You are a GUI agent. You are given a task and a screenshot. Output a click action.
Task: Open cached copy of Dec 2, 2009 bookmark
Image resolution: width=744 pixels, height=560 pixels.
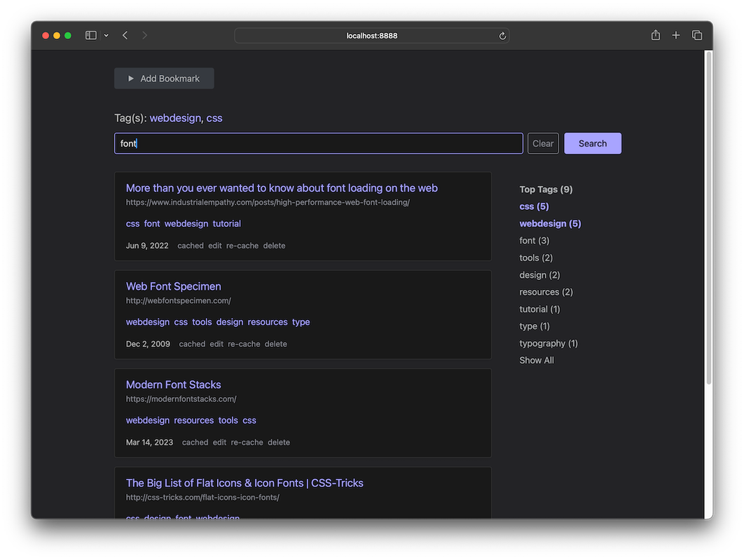pyautogui.click(x=192, y=344)
